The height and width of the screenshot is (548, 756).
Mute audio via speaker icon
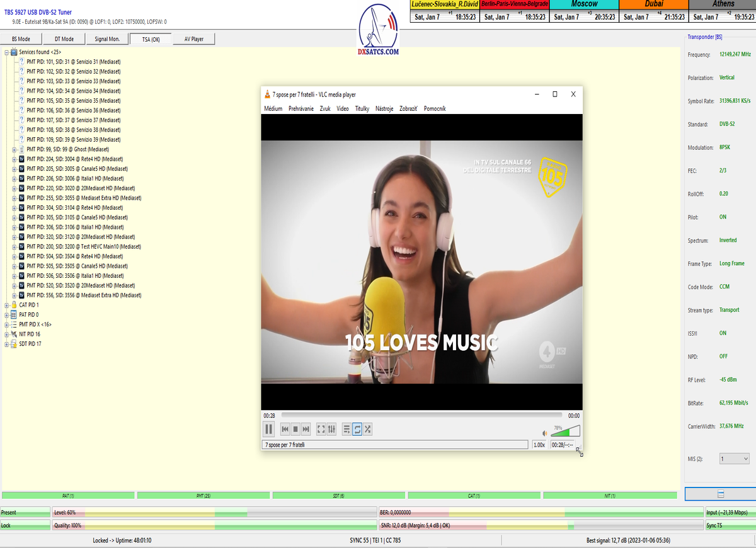point(545,433)
